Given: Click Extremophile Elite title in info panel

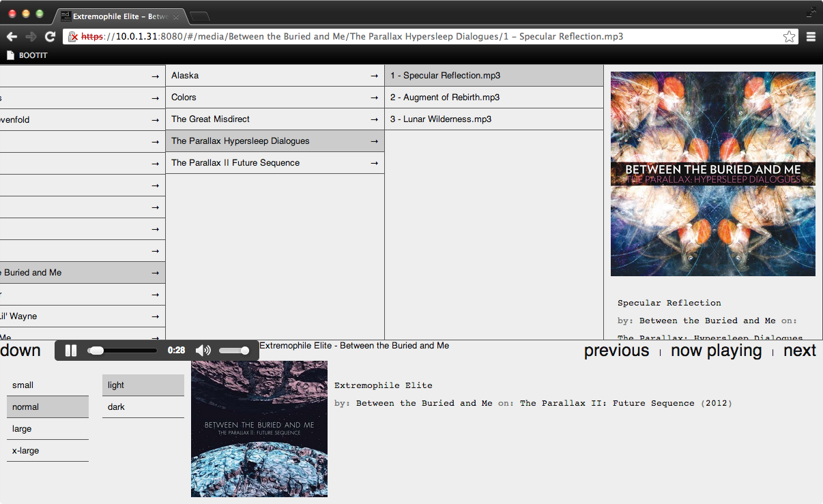Looking at the screenshot, I should pyautogui.click(x=384, y=385).
